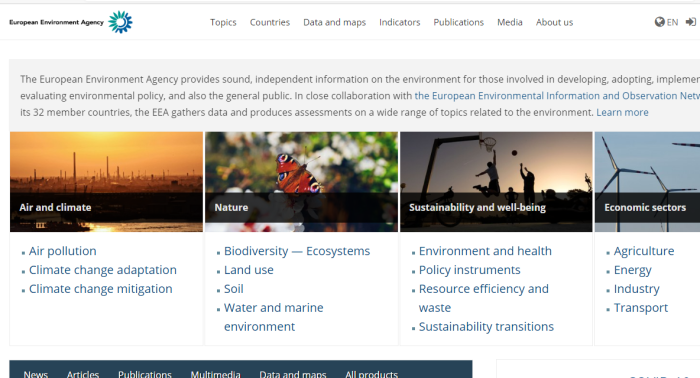Open the Economic sectors wind turbine card
The width and height of the screenshot is (700, 378).
(x=647, y=182)
